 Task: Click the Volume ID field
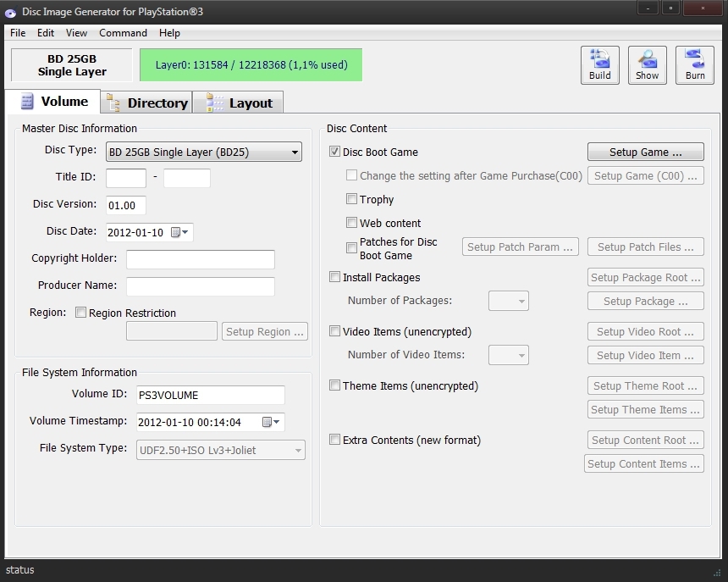coord(210,395)
